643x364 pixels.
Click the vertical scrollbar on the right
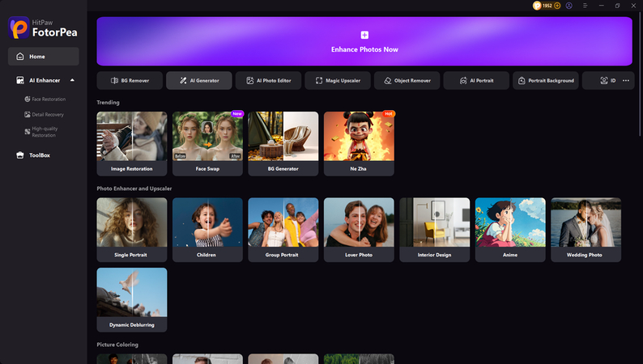[x=641, y=74]
